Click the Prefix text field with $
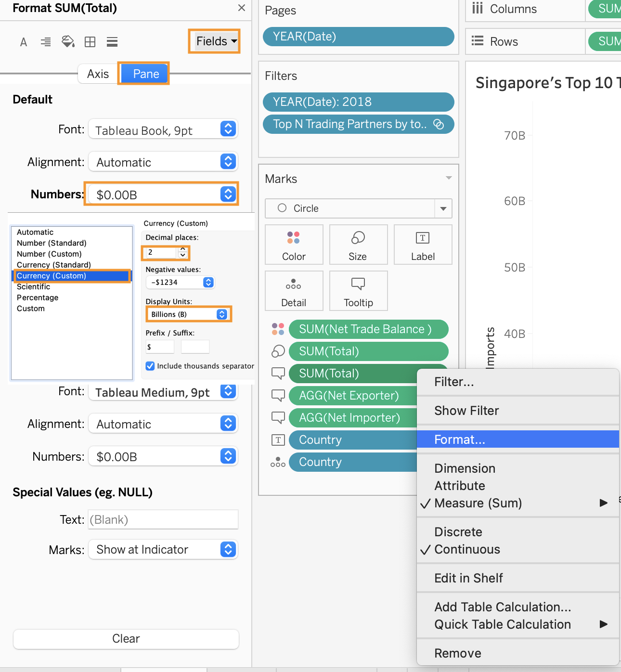Screen dimensions: 621x672 159,347
